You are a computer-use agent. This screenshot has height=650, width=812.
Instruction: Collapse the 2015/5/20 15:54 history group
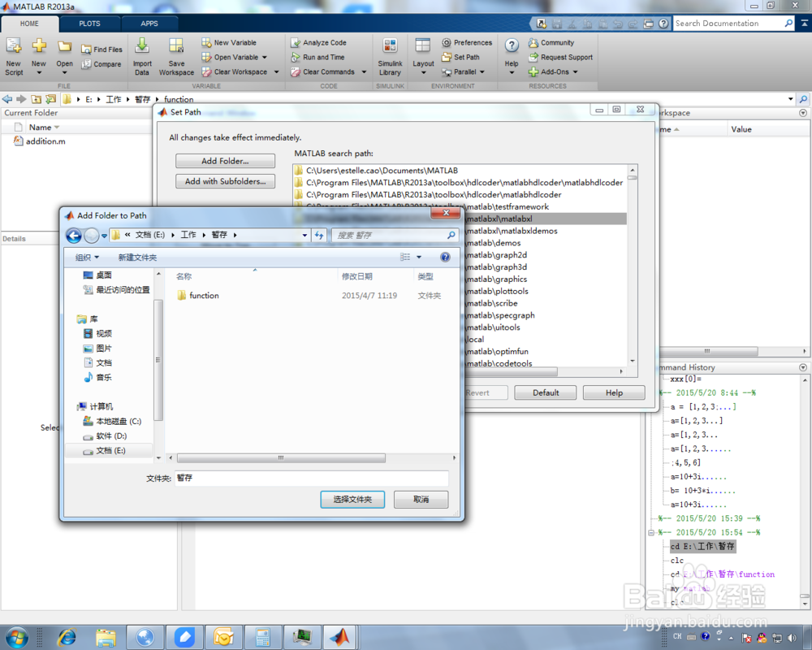click(651, 533)
